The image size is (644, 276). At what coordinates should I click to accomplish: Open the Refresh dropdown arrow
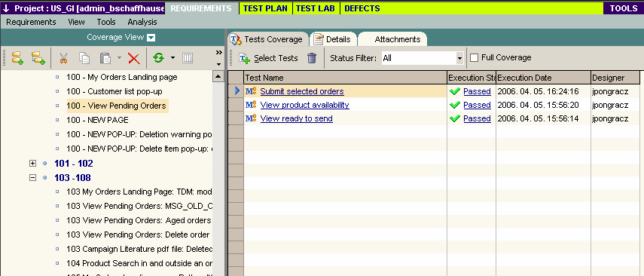(x=172, y=58)
